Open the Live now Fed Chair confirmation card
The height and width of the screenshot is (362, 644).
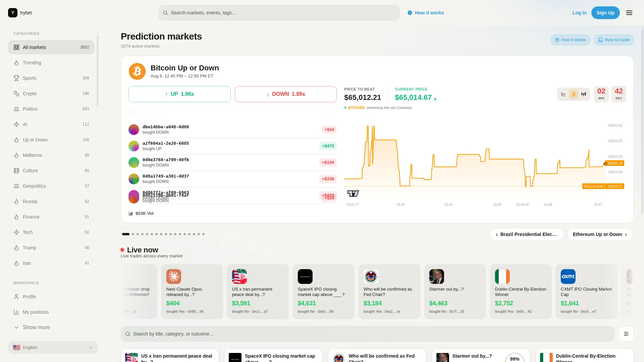pyautogui.click(x=389, y=292)
